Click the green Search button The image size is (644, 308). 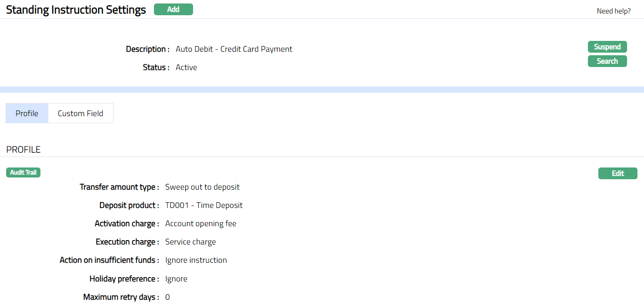tap(607, 61)
